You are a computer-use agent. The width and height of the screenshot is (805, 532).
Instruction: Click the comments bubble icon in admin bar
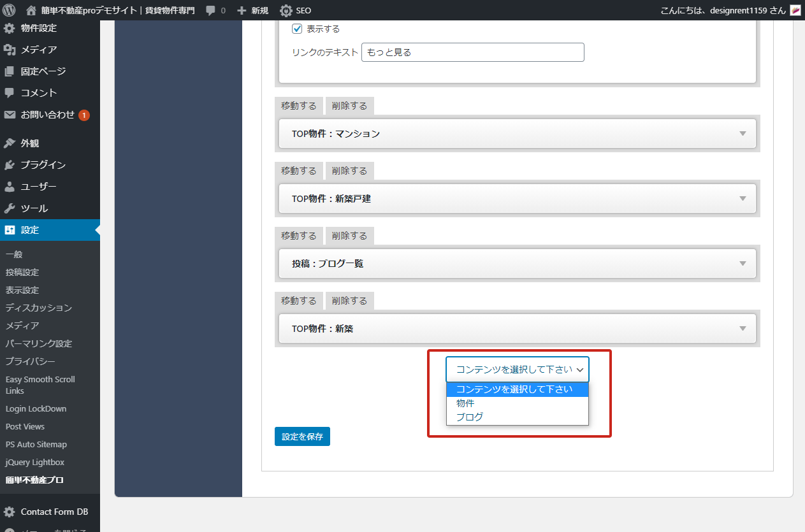pos(210,10)
